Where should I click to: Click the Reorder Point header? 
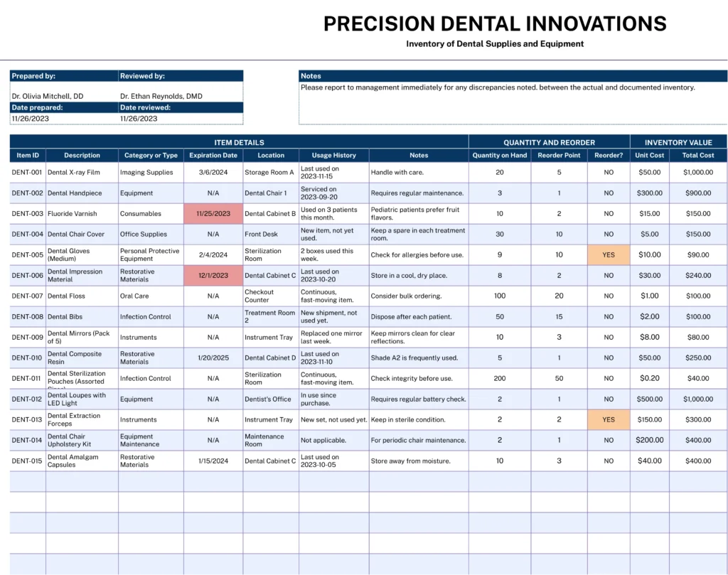pos(559,156)
